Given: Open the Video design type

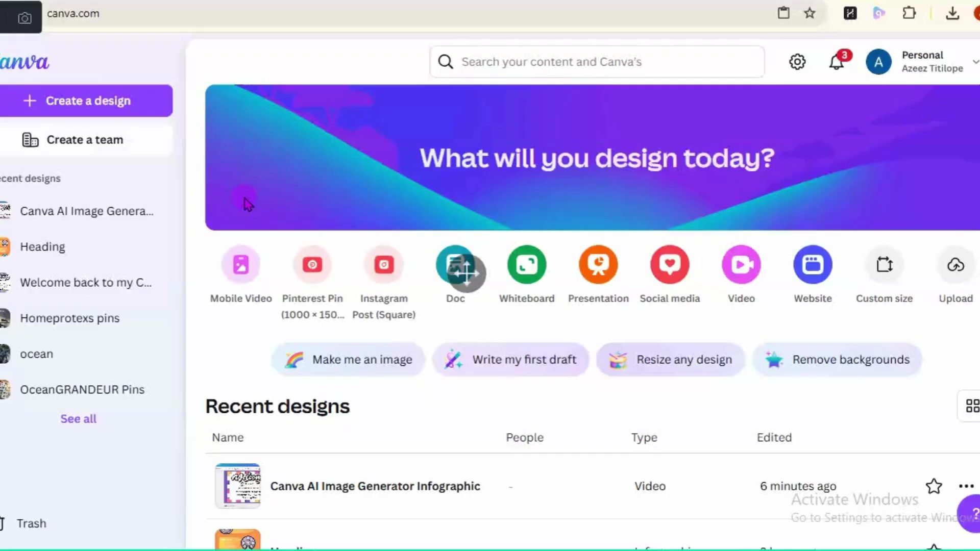Looking at the screenshot, I should click(741, 264).
